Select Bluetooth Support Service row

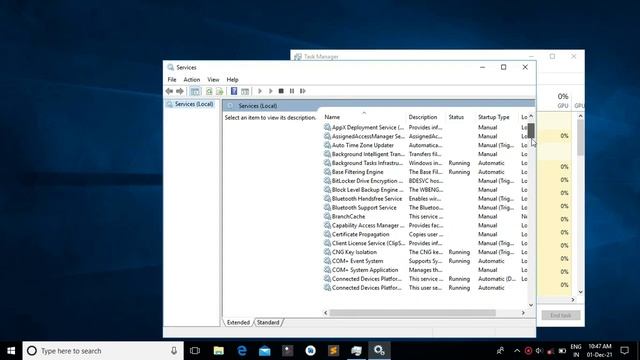(425, 207)
